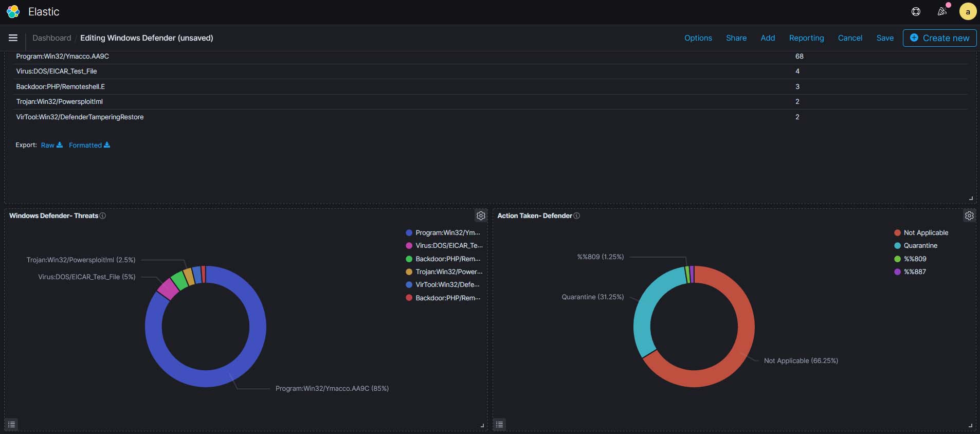This screenshot has height=434, width=980.
Task: Click Virus:DOS/EICAR_Test_File (5%) chart label
Action: pyautogui.click(x=87, y=277)
